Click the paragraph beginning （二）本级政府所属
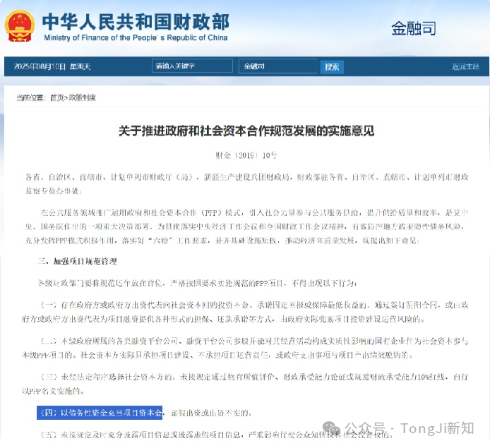 coord(245,348)
